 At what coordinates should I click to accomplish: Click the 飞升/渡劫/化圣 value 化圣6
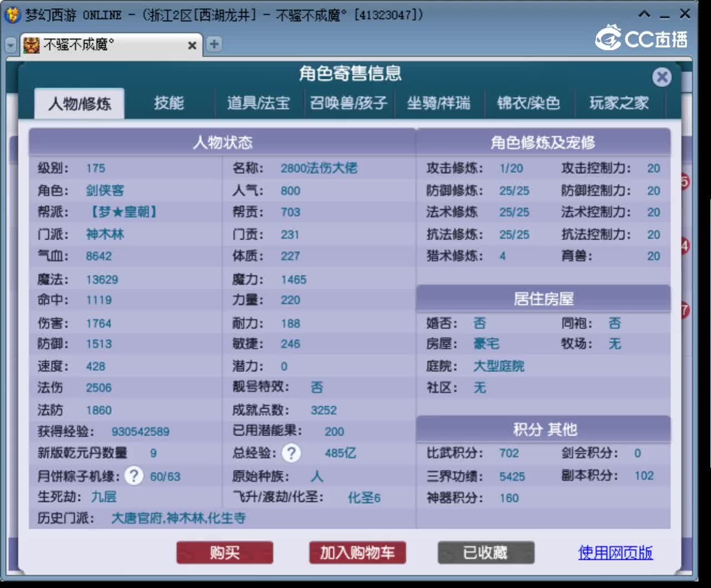click(x=364, y=497)
